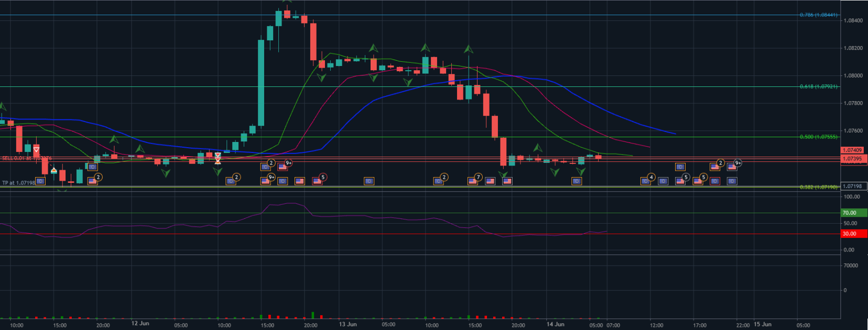
Task: Open the EU flag event with badge 4
Action: pyautogui.click(x=646, y=181)
